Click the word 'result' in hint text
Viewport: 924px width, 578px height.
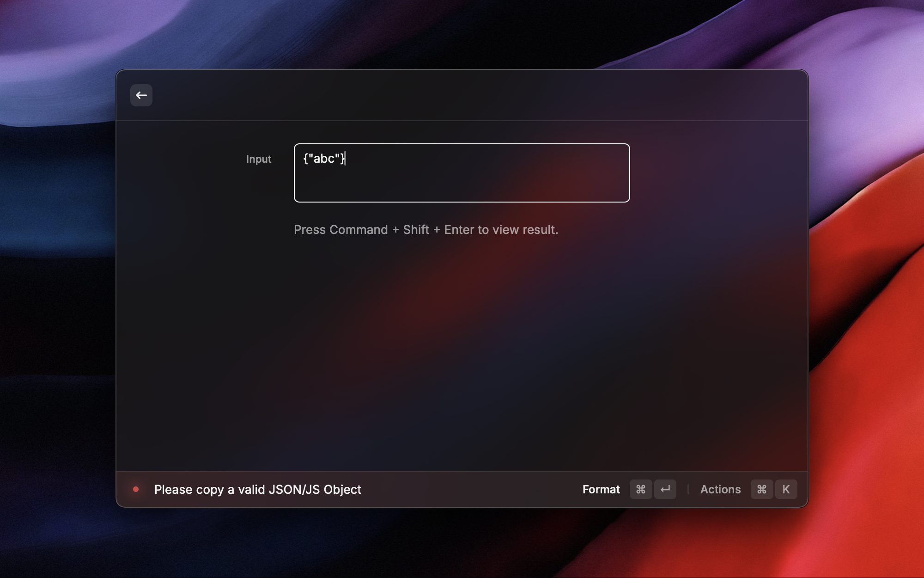coord(538,230)
